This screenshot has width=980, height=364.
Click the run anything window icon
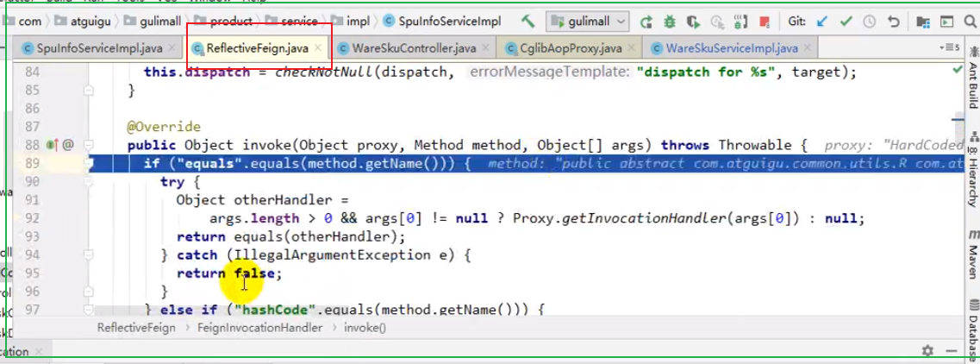click(x=946, y=22)
